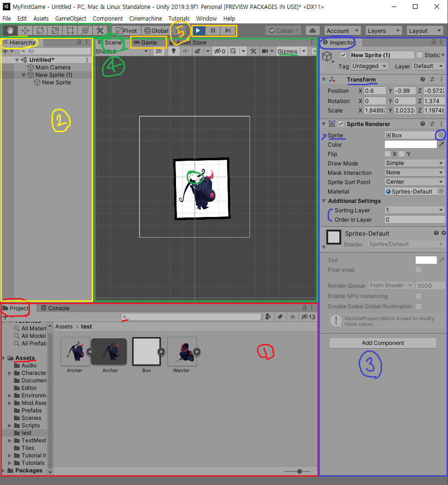Select the Scale tool
Image resolution: width=448 pixels, height=485 pixels.
pyautogui.click(x=55, y=30)
